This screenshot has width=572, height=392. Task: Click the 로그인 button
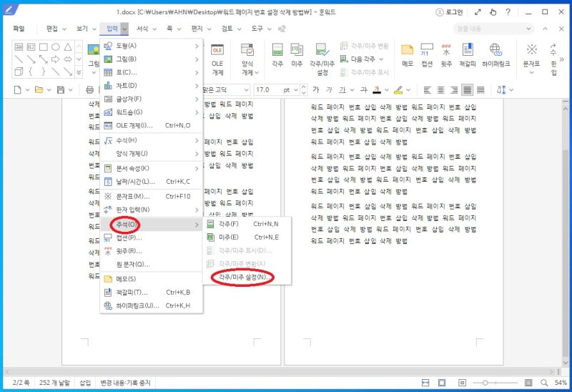coord(449,12)
